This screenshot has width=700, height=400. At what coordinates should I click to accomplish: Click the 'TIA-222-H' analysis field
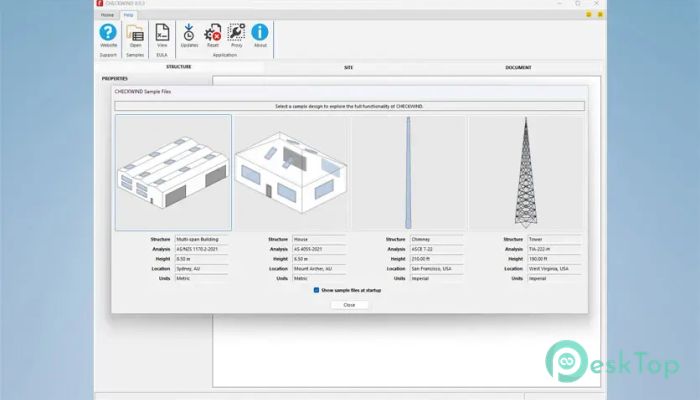coord(554,249)
